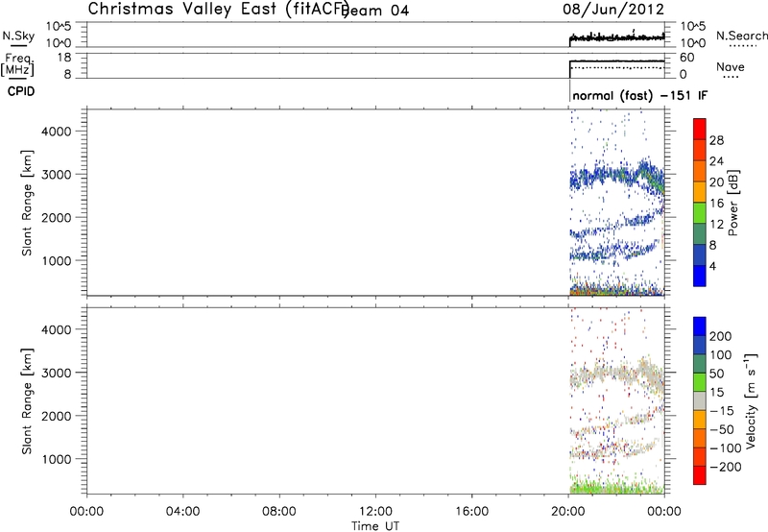Click the 'CPID' row label

[x=21, y=91]
